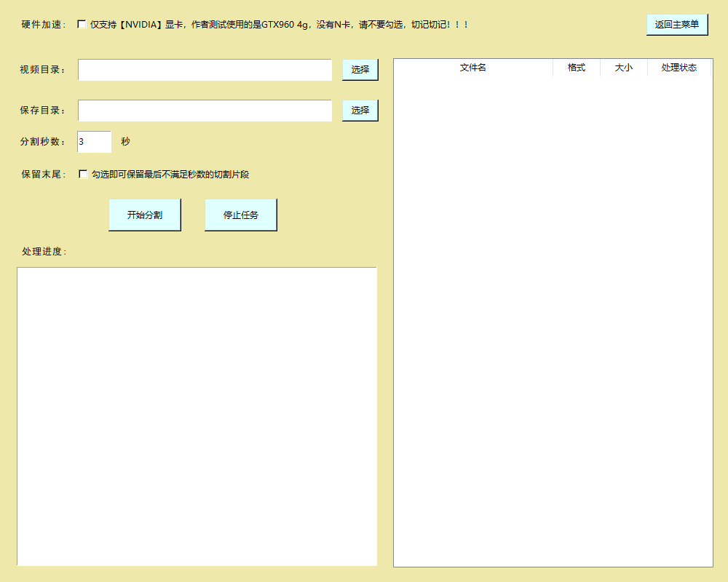Enable the 硬件加速 NVIDIA checkbox
The width and height of the screenshot is (728, 582).
[82, 25]
